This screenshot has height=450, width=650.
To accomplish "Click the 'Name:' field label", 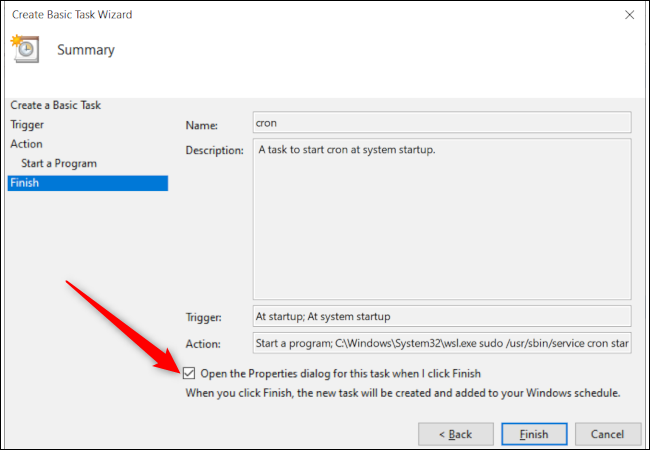I will [x=202, y=125].
